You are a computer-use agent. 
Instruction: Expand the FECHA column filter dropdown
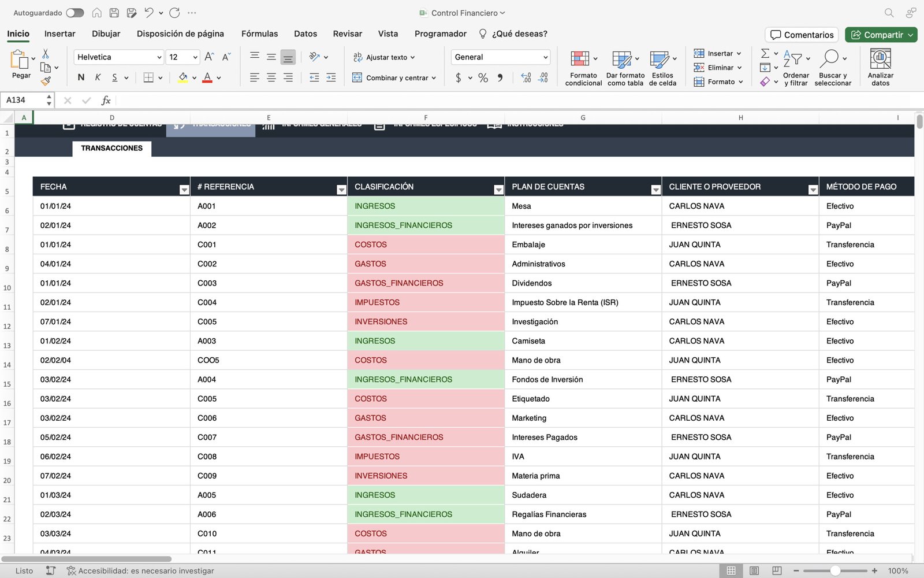184,190
